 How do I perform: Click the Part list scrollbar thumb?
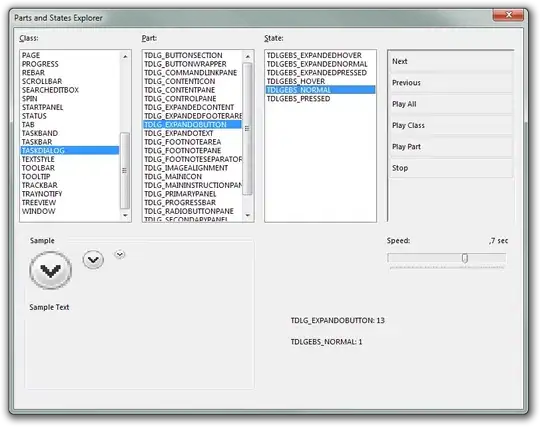point(248,129)
